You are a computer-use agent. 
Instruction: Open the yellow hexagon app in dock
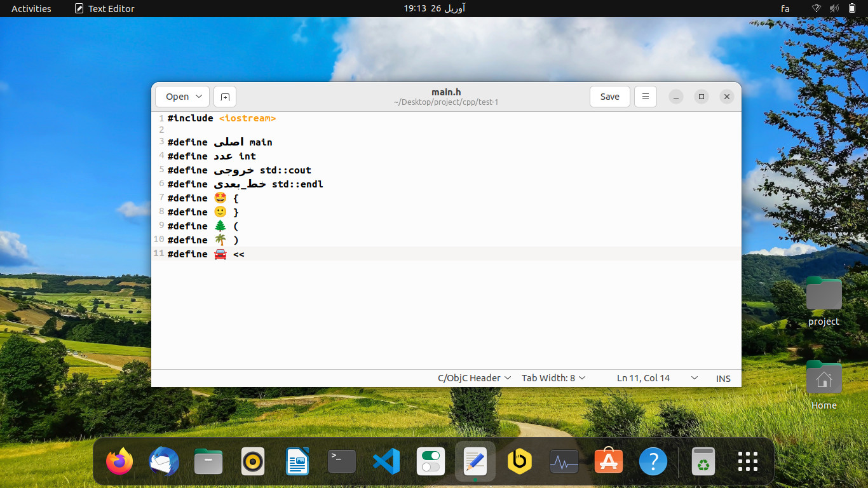(520, 461)
